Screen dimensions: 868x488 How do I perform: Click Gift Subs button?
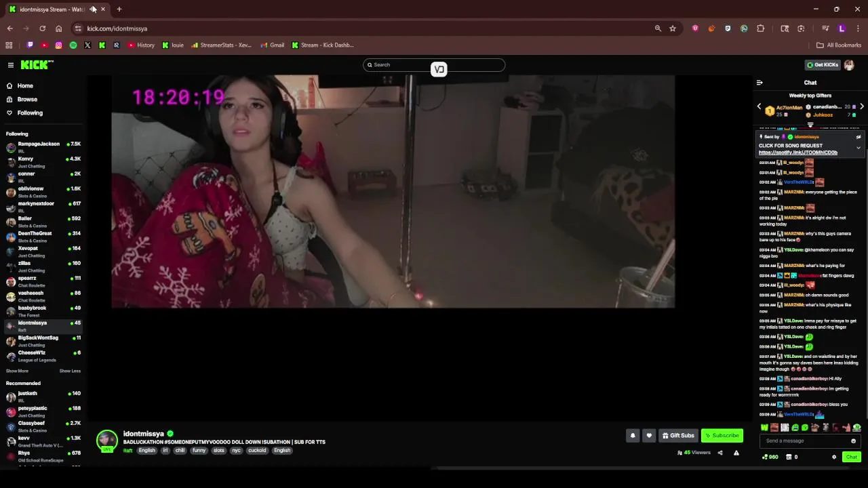678,435
